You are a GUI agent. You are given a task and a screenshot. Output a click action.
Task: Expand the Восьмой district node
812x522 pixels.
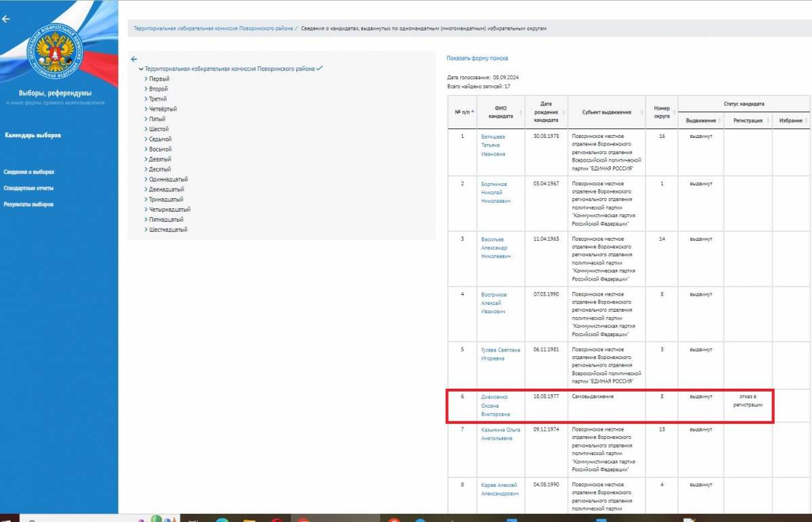(x=145, y=149)
